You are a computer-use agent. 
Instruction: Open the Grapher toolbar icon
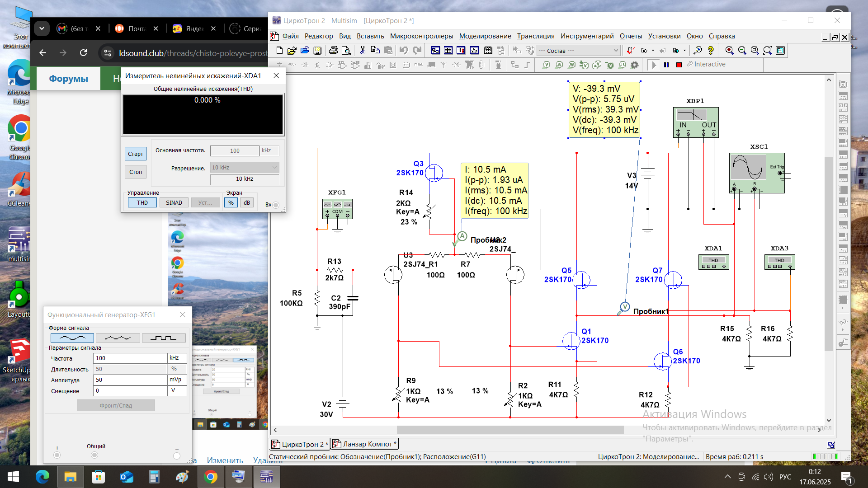point(474,50)
